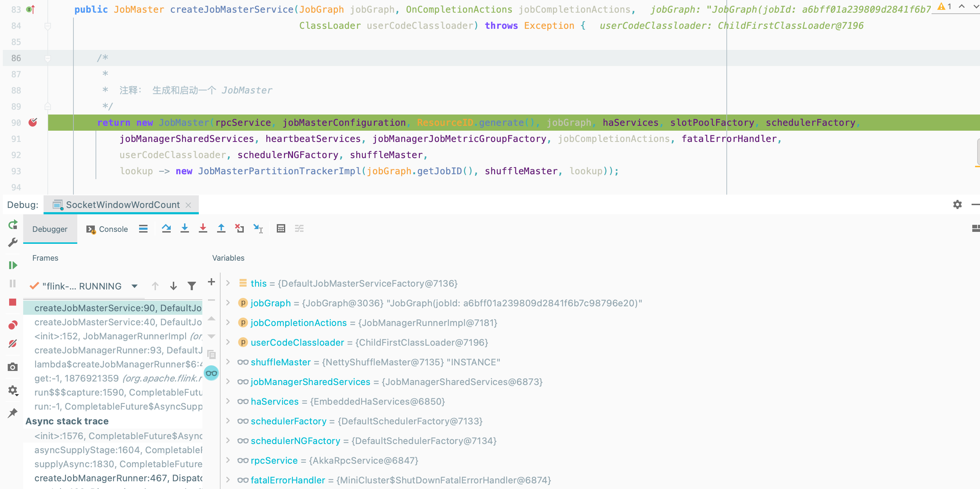This screenshot has height=489, width=980.
Task: Switch to the Debugger tab
Action: click(50, 229)
